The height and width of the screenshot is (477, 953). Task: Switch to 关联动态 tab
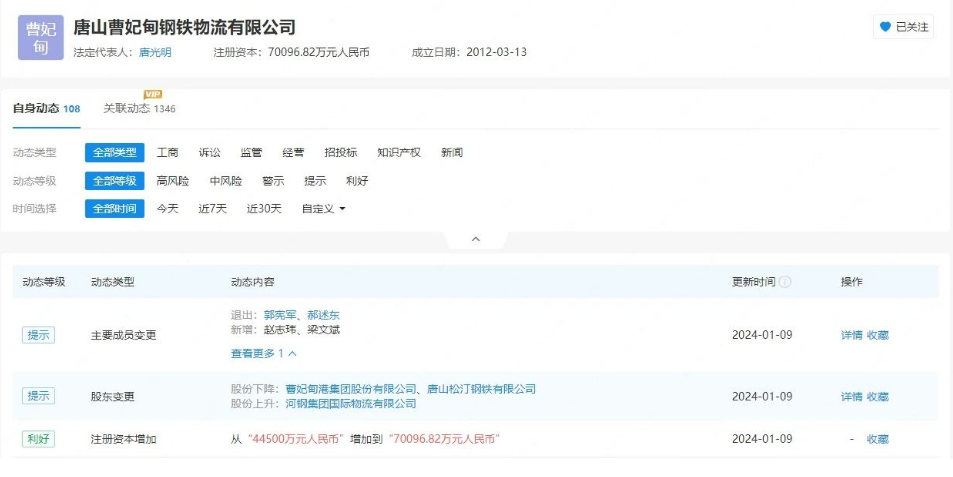(139, 109)
